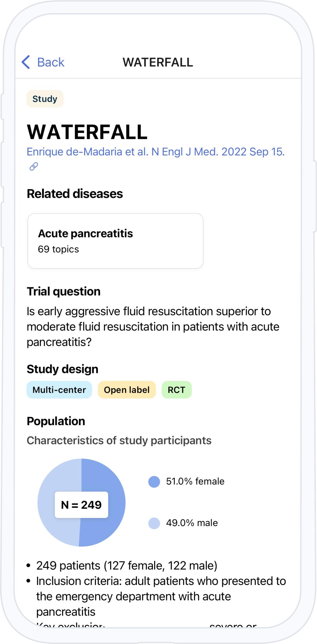Click the 49.0% male legend dot

154,523
